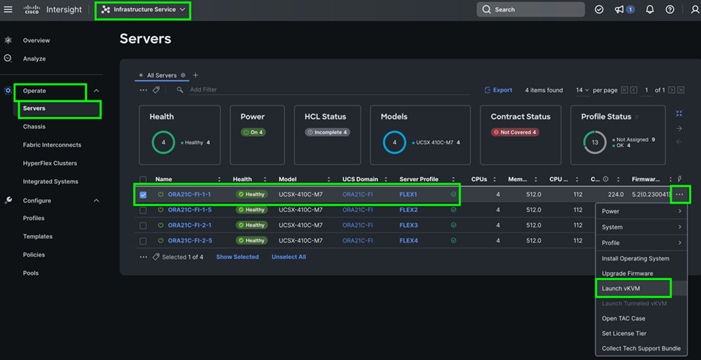This screenshot has height=360, width=701.
Task: Toggle the select-all checkbox in the header
Action: click(x=143, y=179)
